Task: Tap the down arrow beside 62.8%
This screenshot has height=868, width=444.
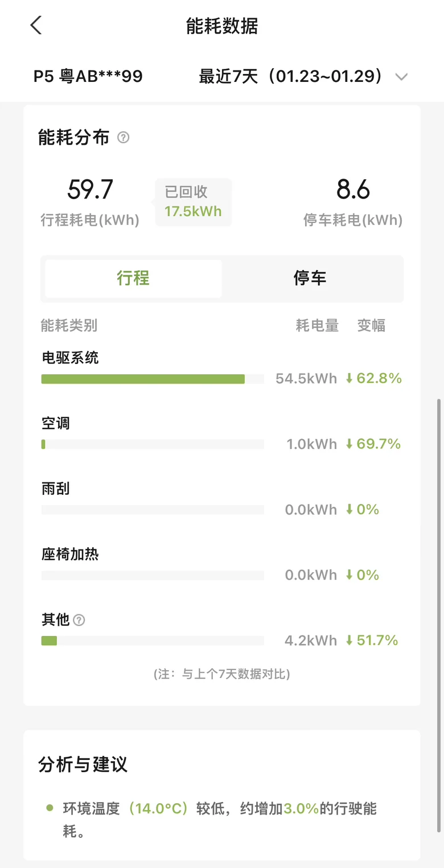Action: [349, 378]
